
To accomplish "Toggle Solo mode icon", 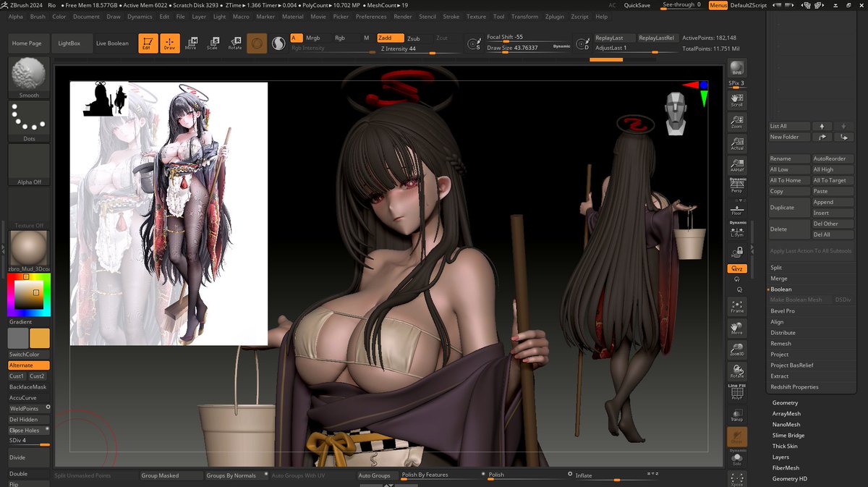I will [737, 457].
